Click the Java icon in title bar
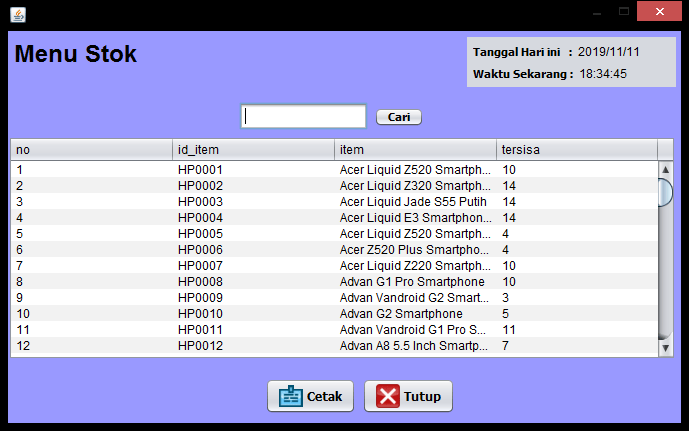This screenshot has height=431, width=689. 17,15
